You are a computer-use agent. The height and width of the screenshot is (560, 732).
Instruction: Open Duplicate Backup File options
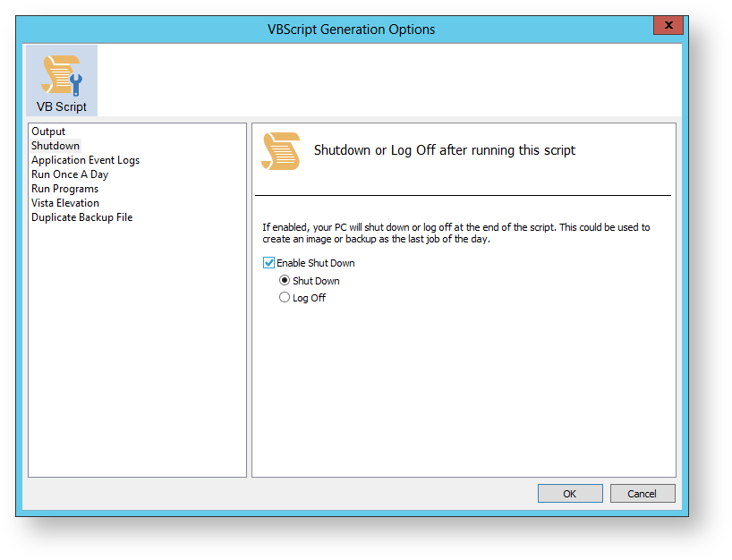(81, 217)
